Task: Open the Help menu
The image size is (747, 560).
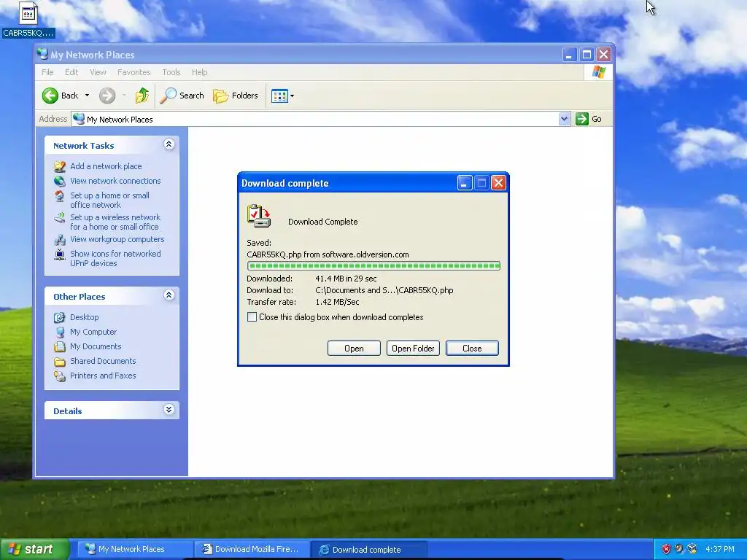Action: tap(199, 72)
